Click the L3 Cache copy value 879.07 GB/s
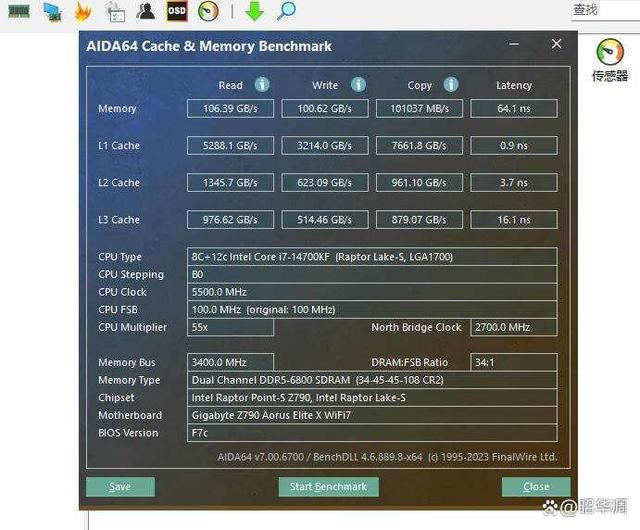This screenshot has width=640, height=530. (419, 220)
